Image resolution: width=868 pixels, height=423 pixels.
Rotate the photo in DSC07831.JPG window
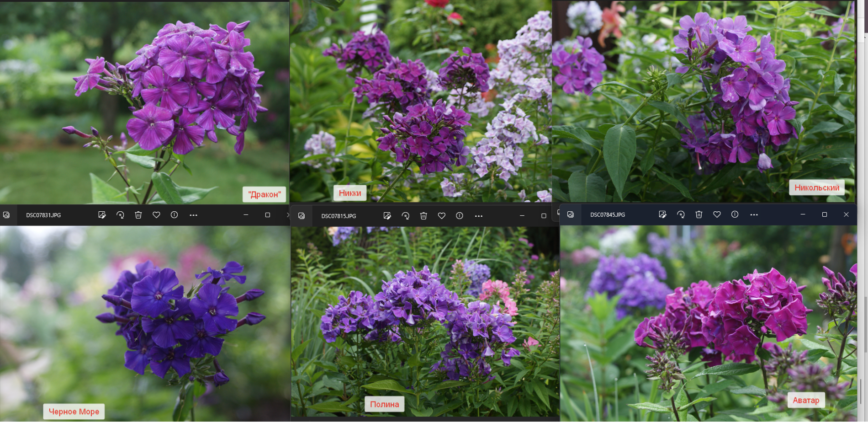click(x=120, y=215)
